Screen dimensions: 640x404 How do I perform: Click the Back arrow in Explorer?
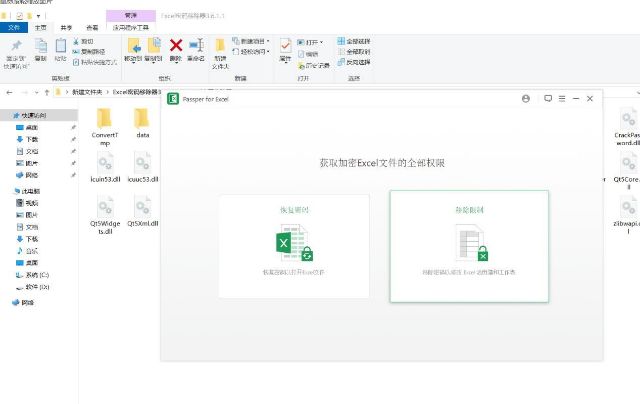click(x=9, y=93)
